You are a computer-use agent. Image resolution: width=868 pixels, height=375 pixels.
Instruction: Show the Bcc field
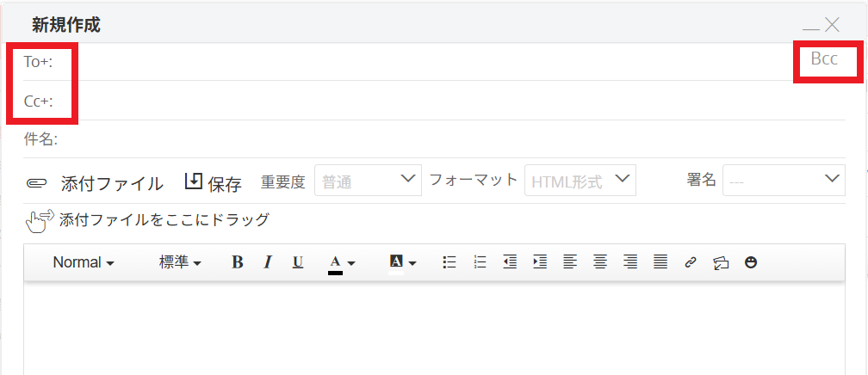(824, 58)
